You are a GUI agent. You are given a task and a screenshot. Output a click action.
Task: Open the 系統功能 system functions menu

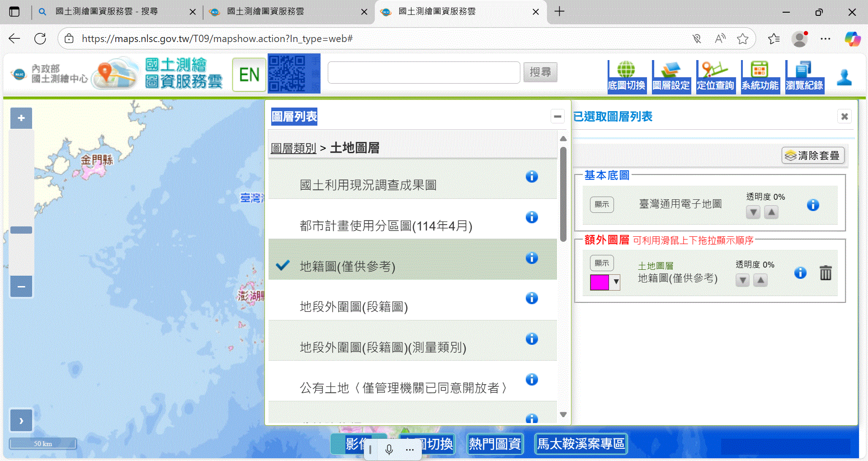click(759, 76)
